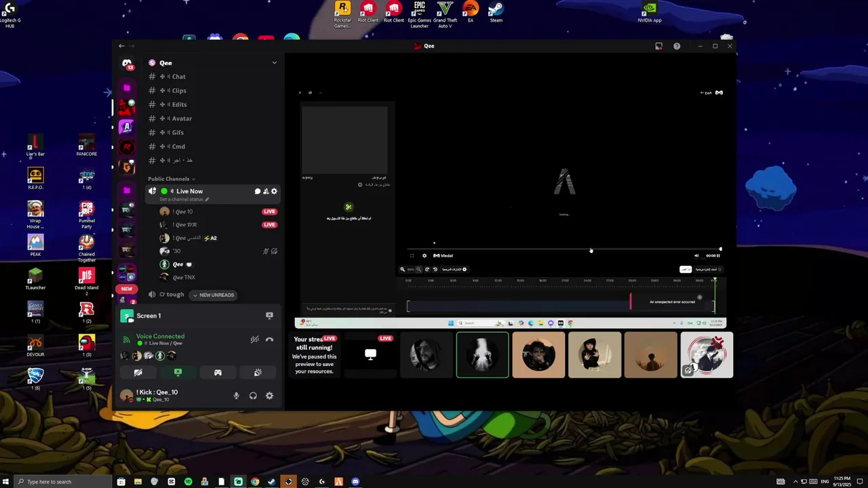Image resolution: width=868 pixels, height=488 pixels.
Task: Open the Cmd text channel
Action: coord(212,146)
